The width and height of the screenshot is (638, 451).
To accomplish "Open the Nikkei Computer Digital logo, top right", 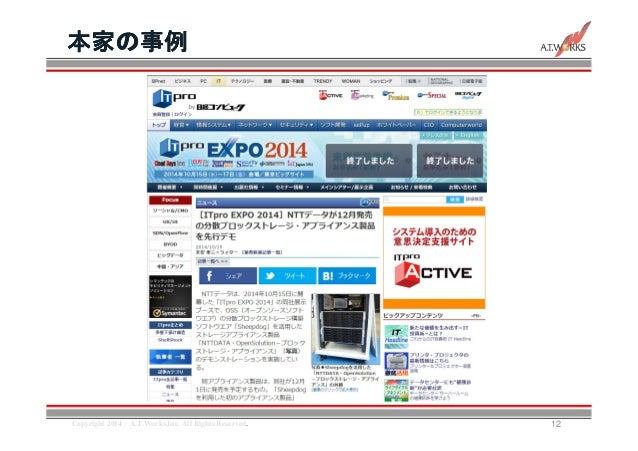I will (x=468, y=95).
